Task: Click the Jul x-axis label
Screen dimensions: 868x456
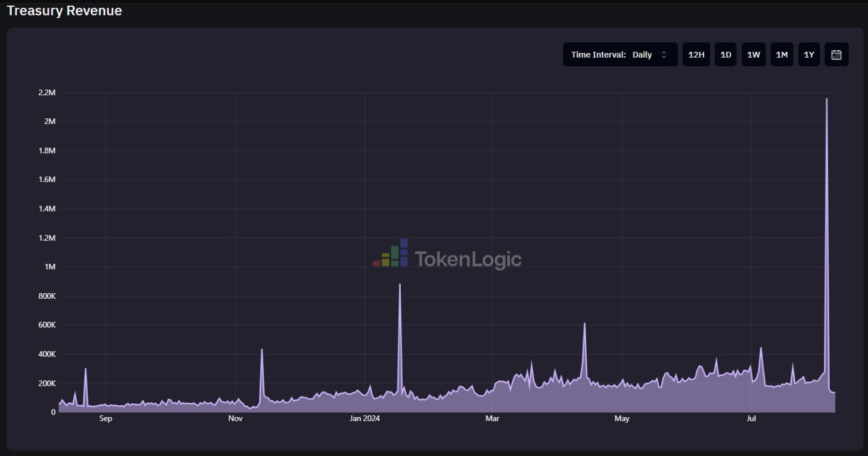Action: click(751, 418)
